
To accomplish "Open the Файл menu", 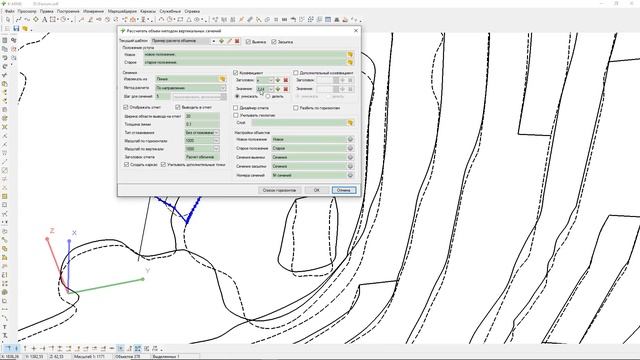I will pos(9,11).
